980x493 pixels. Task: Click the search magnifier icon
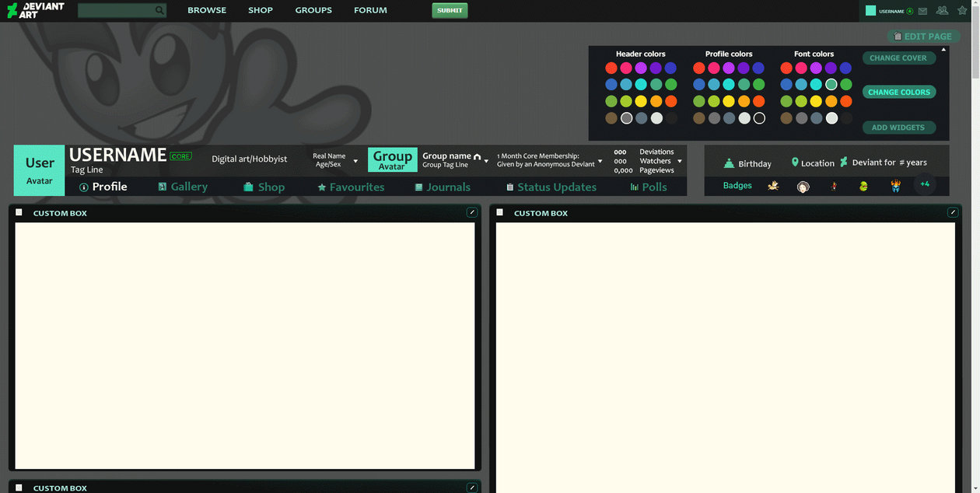point(159,11)
